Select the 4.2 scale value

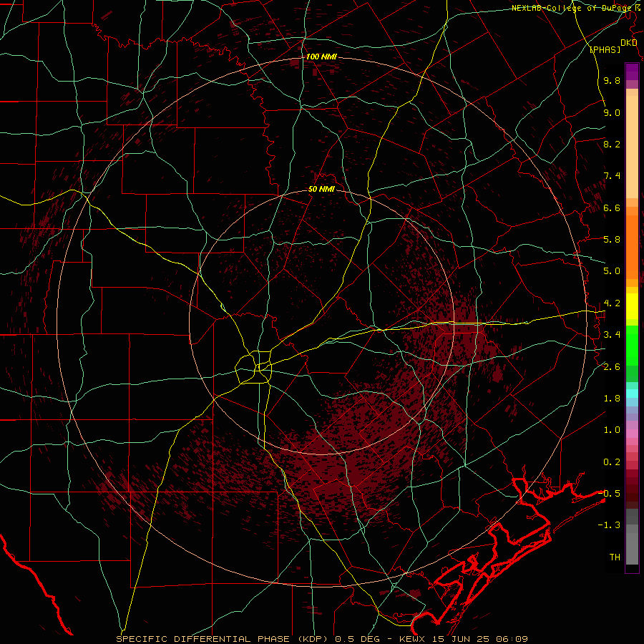pos(612,303)
